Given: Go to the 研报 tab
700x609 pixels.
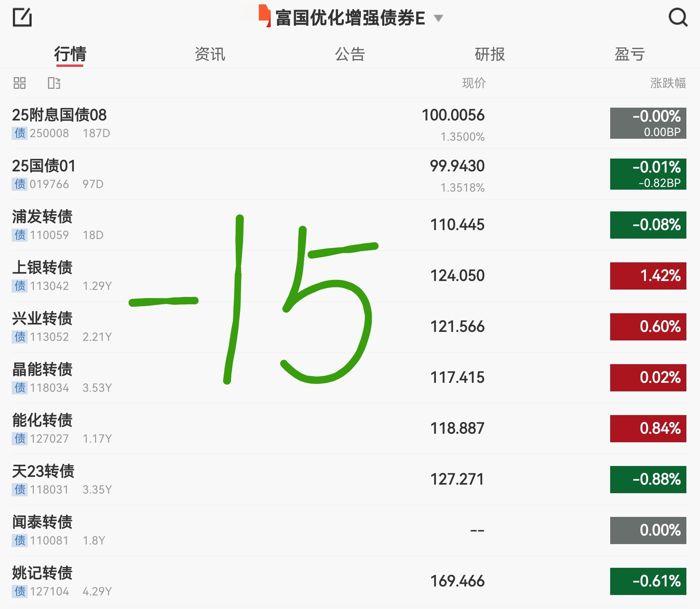Looking at the screenshot, I should pos(490,54).
